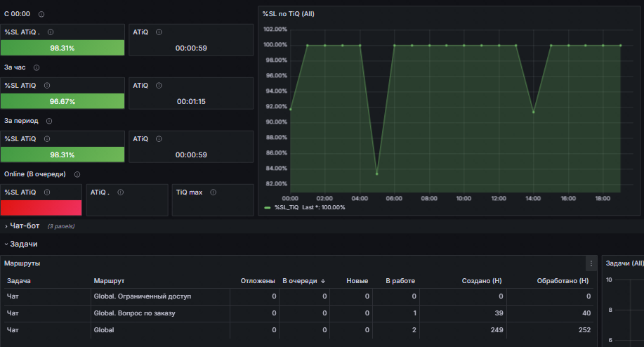
Task: Click info icon beside За период heading
Action: pos(49,121)
